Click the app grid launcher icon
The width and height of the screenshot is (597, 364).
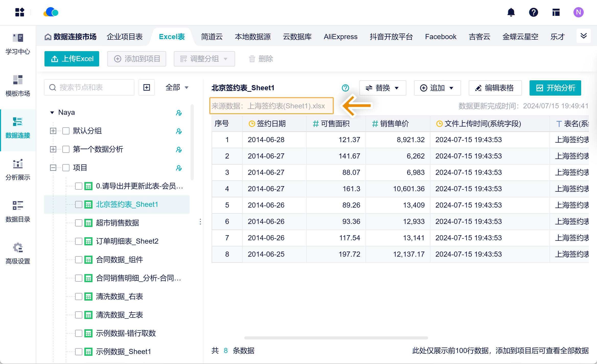[x=20, y=12]
